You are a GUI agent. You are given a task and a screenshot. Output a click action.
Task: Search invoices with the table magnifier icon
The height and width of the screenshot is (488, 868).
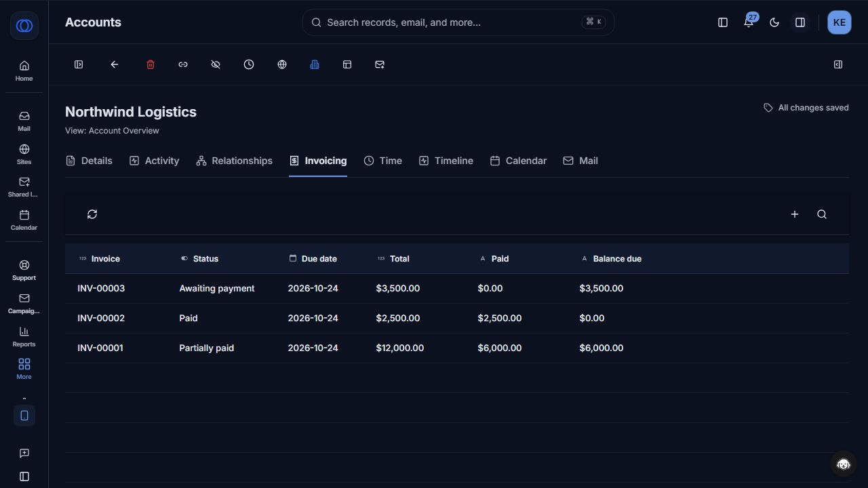(822, 214)
